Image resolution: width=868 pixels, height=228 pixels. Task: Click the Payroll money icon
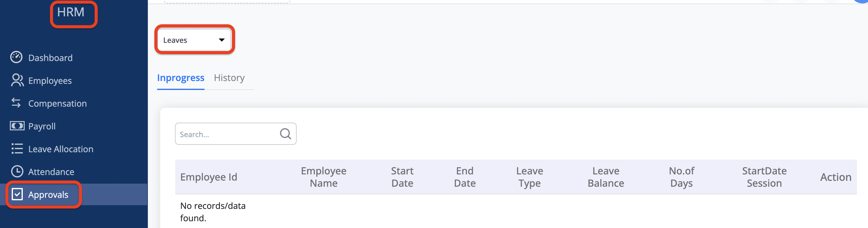tap(17, 126)
